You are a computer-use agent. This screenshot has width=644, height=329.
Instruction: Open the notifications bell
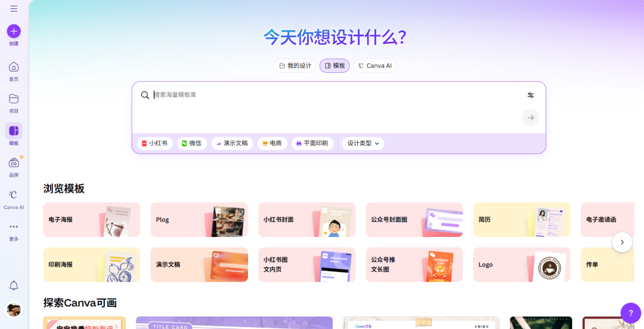[14, 285]
